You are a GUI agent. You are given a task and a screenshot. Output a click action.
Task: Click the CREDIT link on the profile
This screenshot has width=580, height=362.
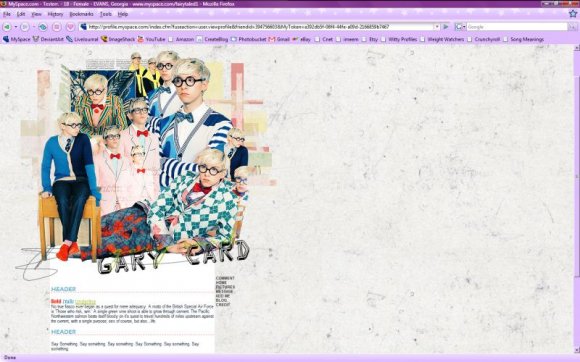223,305
